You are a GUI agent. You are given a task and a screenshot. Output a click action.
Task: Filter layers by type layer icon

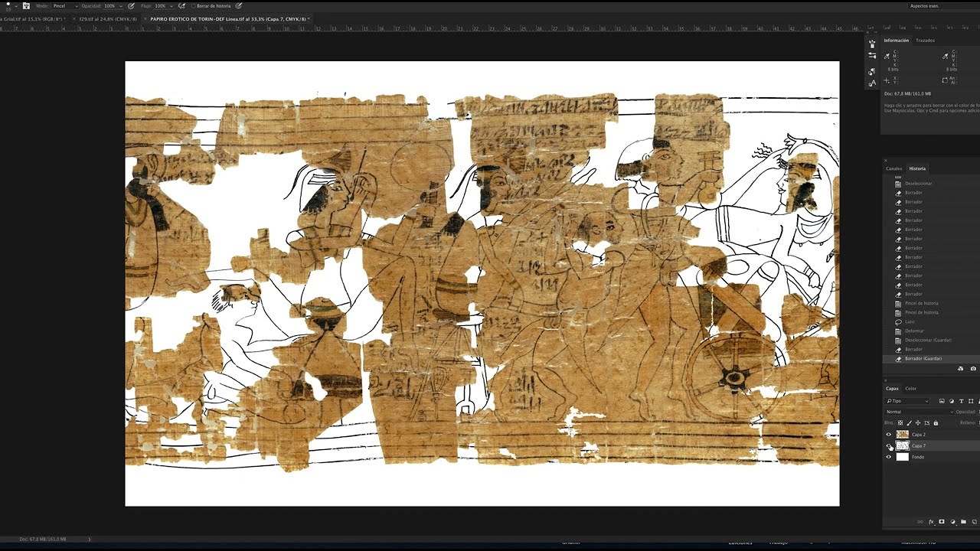click(961, 401)
